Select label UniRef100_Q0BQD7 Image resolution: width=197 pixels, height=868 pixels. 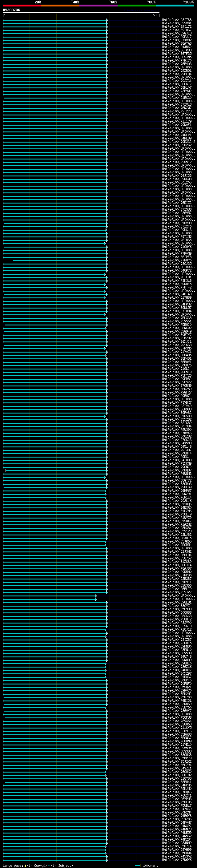pos(177,471)
